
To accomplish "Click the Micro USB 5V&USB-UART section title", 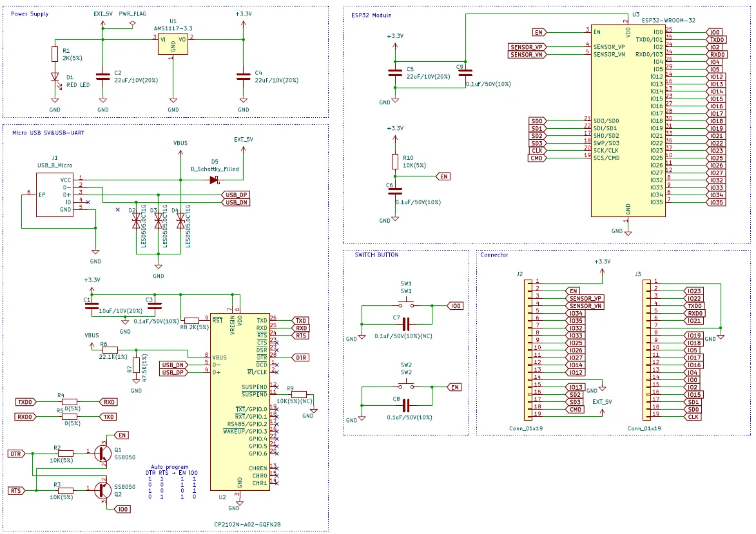I will click(48, 133).
